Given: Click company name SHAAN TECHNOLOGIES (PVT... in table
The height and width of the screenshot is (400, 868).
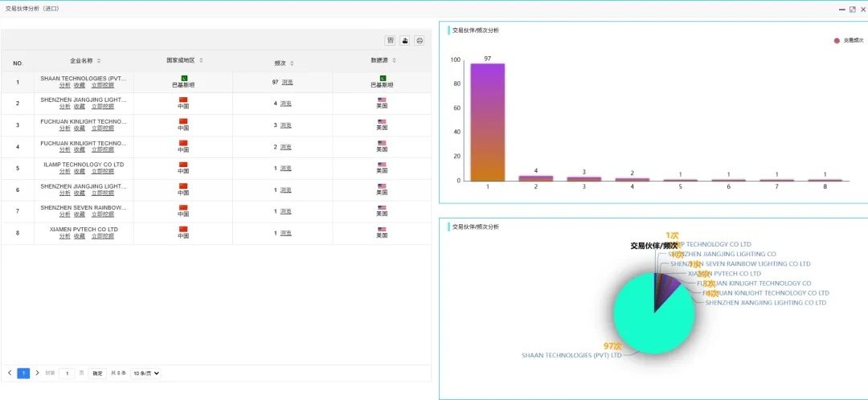Looking at the screenshot, I should click(x=84, y=79).
